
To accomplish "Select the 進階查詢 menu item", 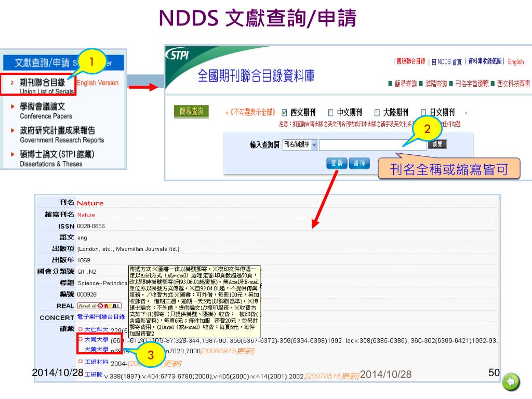I will click(x=436, y=84).
